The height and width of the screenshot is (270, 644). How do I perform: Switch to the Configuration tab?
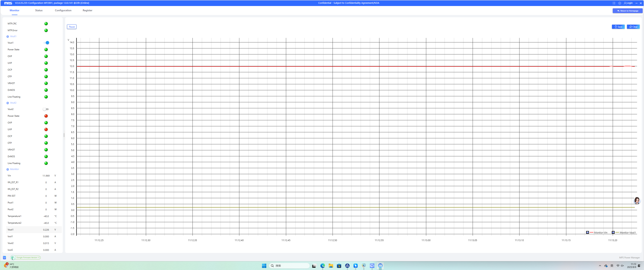pos(63,10)
